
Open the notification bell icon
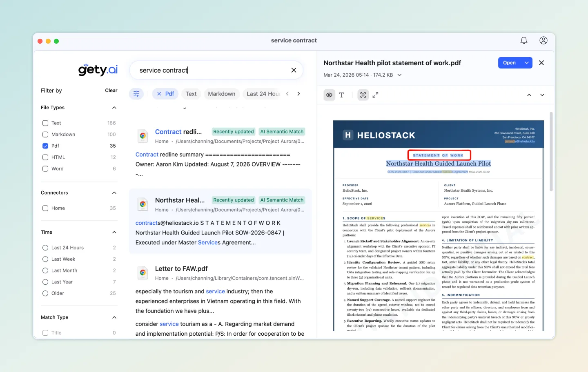tap(524, 40)
